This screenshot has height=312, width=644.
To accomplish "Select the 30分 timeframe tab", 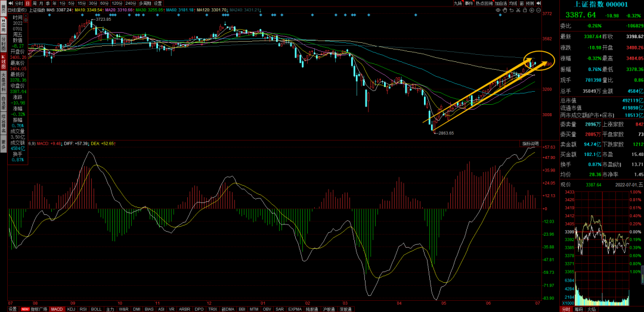I will pyautogui.click(x=92, y=3).
